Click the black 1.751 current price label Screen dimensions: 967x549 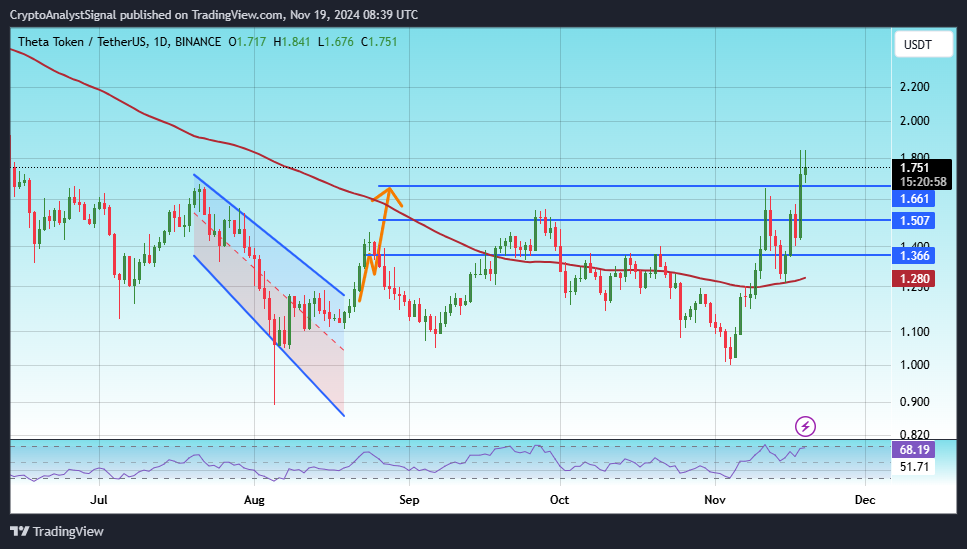(x=921, y=168)
